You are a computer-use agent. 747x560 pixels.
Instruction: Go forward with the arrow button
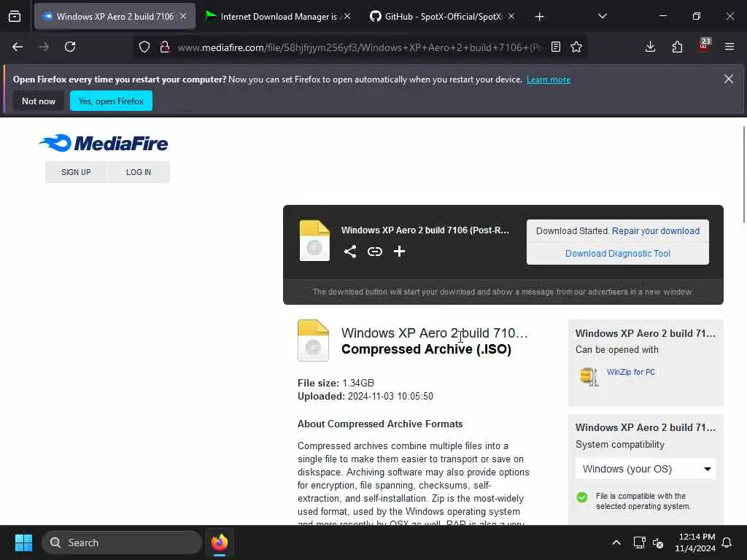[x=43, y=47]
